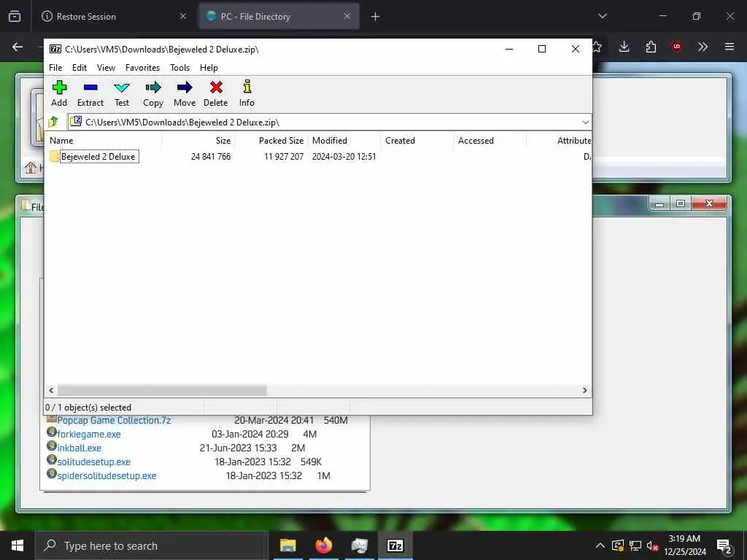Open Firefox downloads panel
The image size is (747, 560).
(x=624, y=47)
